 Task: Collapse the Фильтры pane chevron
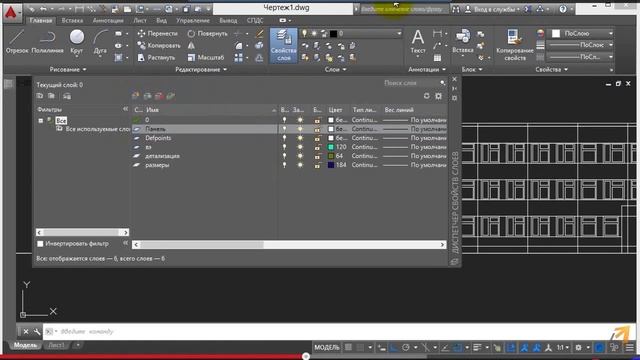tap(125, 109)
